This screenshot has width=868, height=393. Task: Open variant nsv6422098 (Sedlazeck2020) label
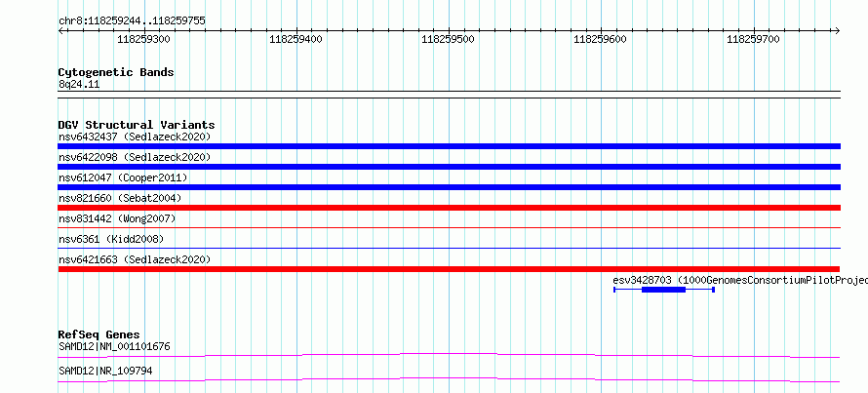pyautogui.click(x=135, y=157)
